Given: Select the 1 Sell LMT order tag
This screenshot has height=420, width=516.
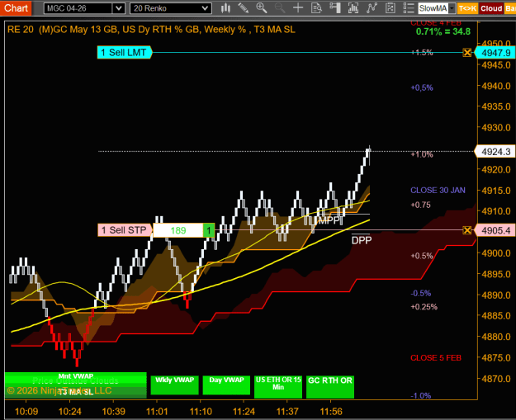Looking at the screenshot, I should click(125, 52).
